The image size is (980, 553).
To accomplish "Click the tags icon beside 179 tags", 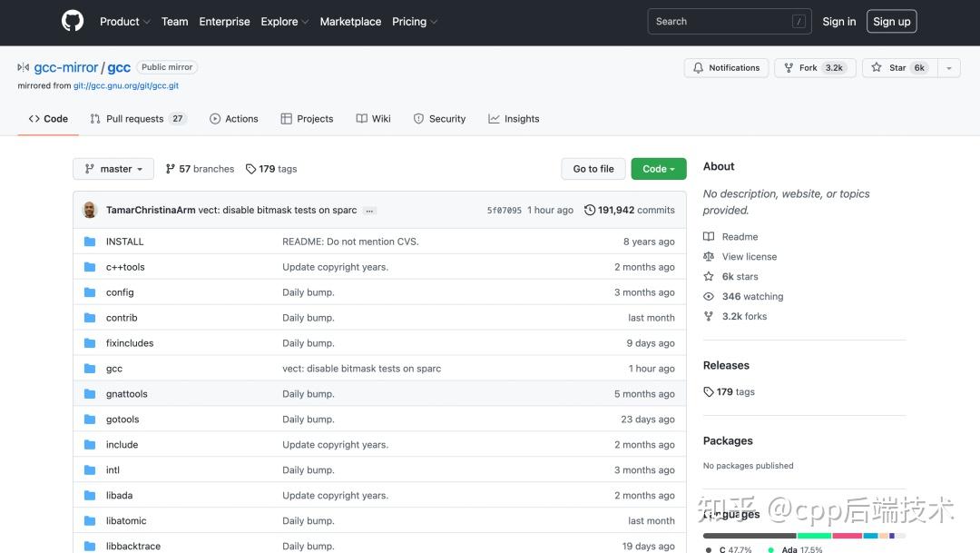I will 250,169.
